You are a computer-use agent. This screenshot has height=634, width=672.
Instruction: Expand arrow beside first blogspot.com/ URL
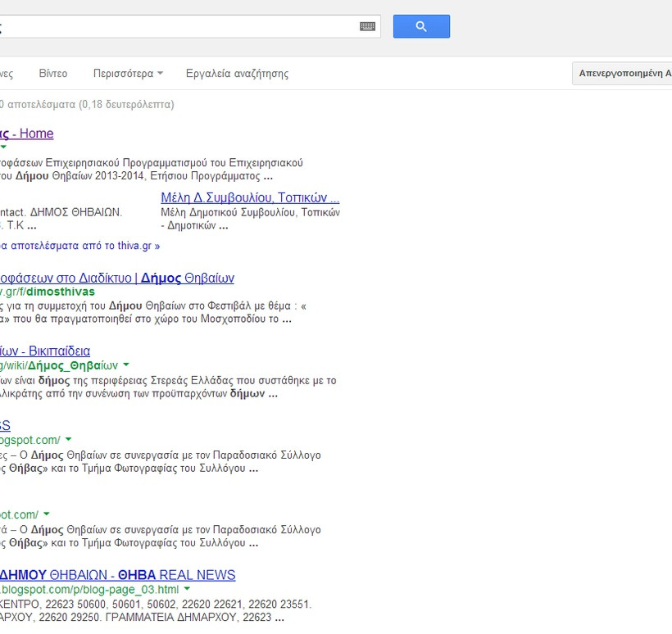tap(69, 440)
